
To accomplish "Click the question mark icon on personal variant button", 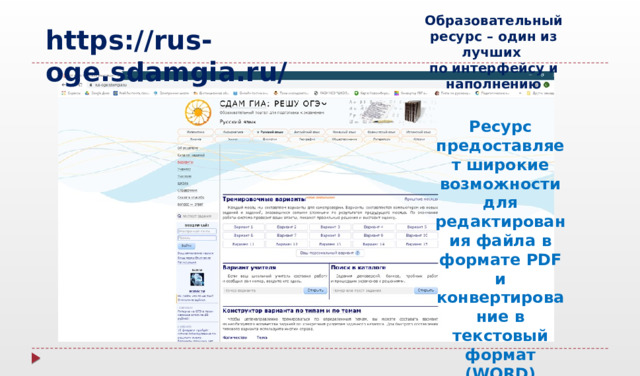I will [358, 253].
